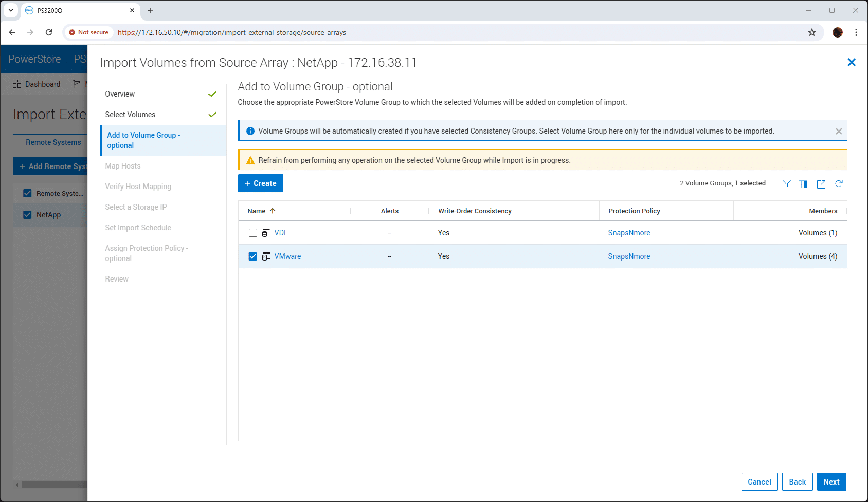
Task: Open Chrome three-dot menu
Action: click(x=856, y=32)
